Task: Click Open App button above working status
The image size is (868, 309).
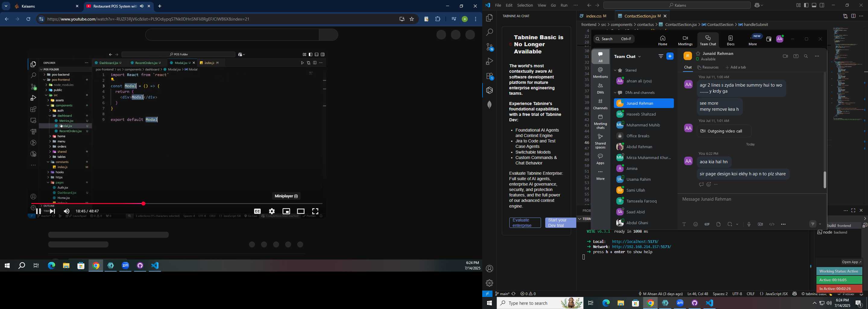Action: click(x=851, y=262)
